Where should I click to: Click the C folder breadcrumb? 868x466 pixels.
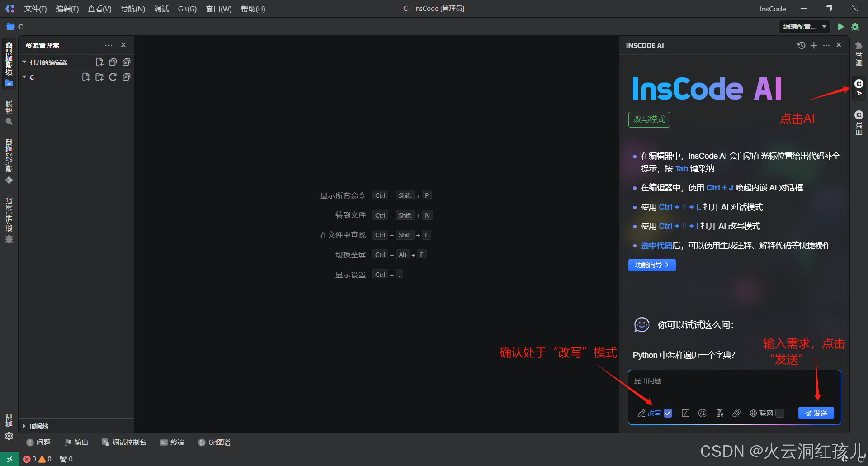[x=15, y=27]
